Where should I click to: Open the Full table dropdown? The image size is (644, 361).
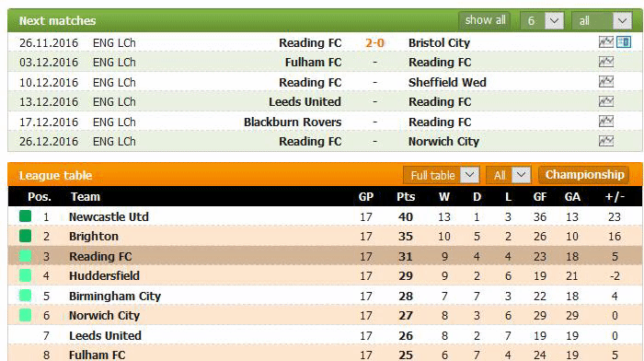click(442, 175)
